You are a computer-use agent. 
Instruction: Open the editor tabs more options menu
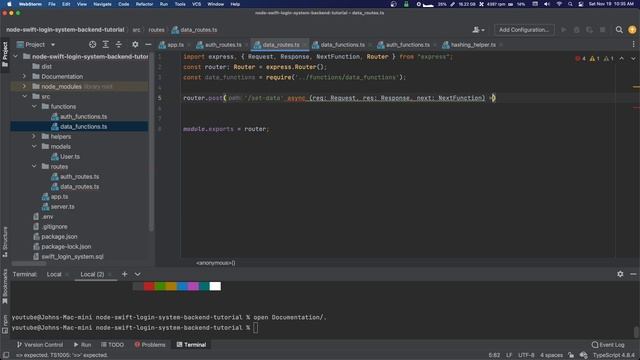(x=633, y=44)
